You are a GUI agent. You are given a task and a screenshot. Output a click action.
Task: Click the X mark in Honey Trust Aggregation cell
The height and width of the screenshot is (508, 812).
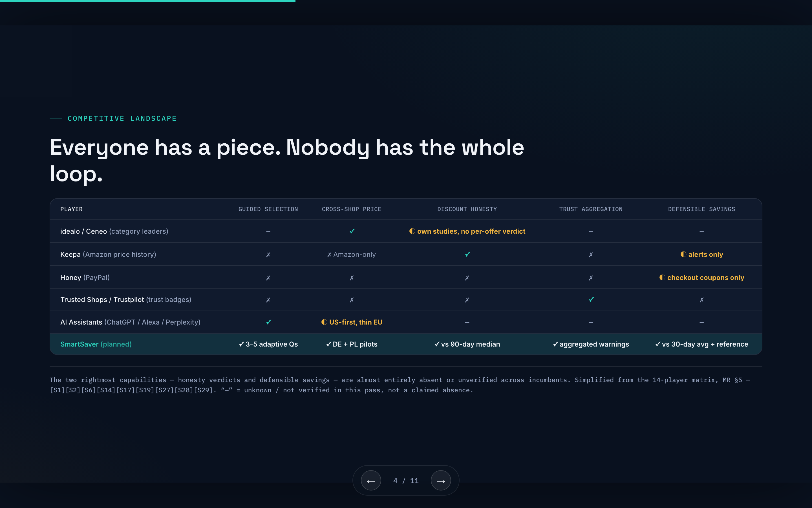[x=591, y=278]
